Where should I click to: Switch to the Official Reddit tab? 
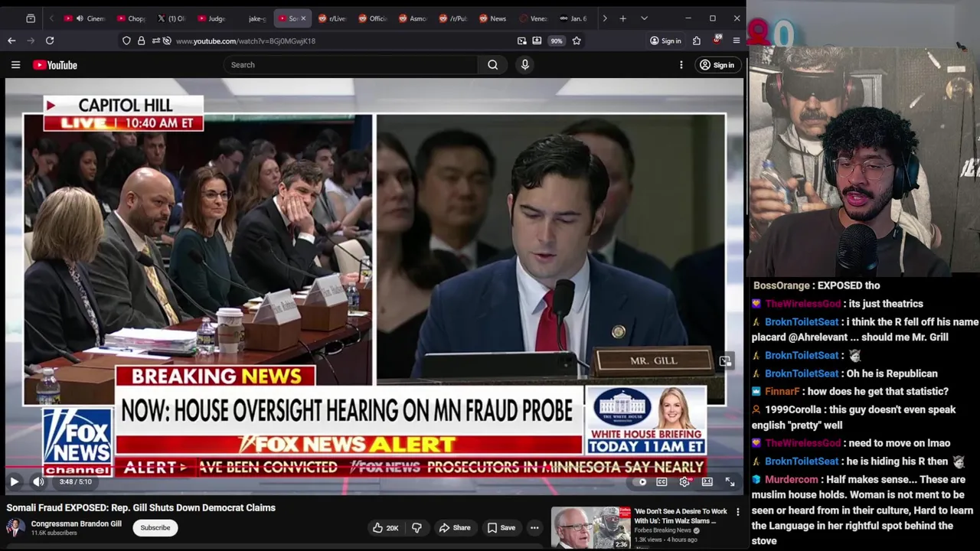click(373, 18)
